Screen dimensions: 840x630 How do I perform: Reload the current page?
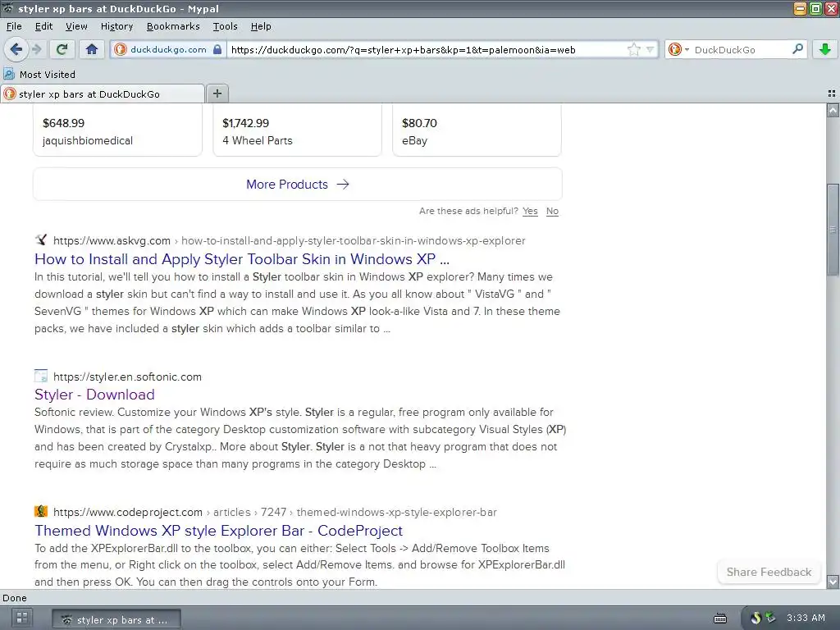[62, 49]
